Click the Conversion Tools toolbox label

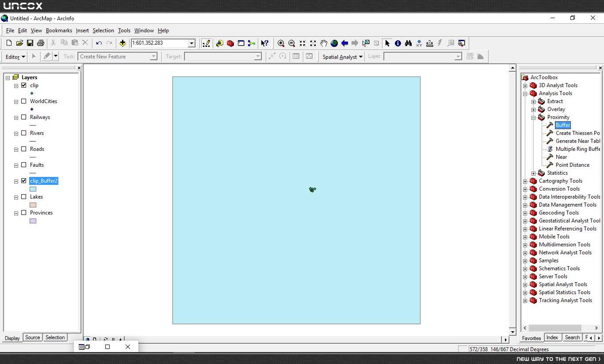[559, 189]
